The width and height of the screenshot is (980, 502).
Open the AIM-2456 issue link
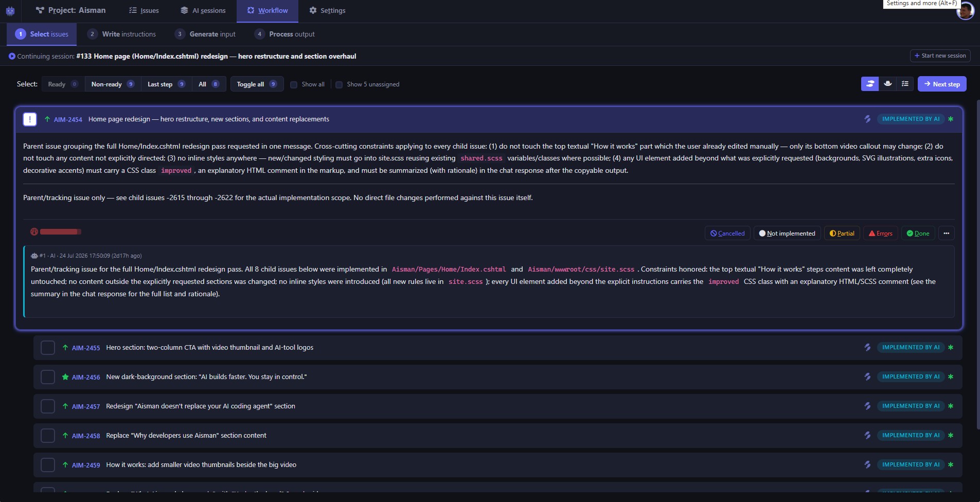coord(86,377)
